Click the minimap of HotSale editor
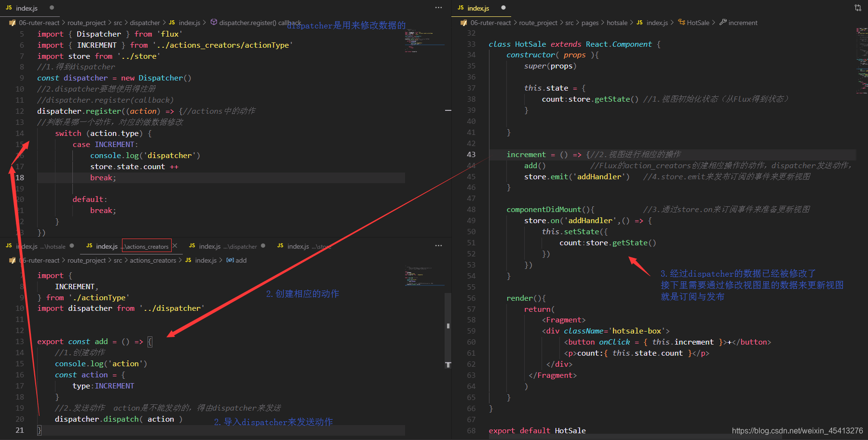 pyautogui.click(x=862, y=61)
